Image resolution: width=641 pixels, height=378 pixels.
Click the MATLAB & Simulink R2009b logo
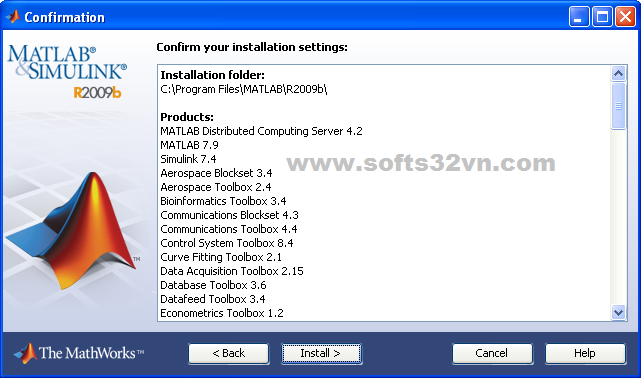click(67, 72)
